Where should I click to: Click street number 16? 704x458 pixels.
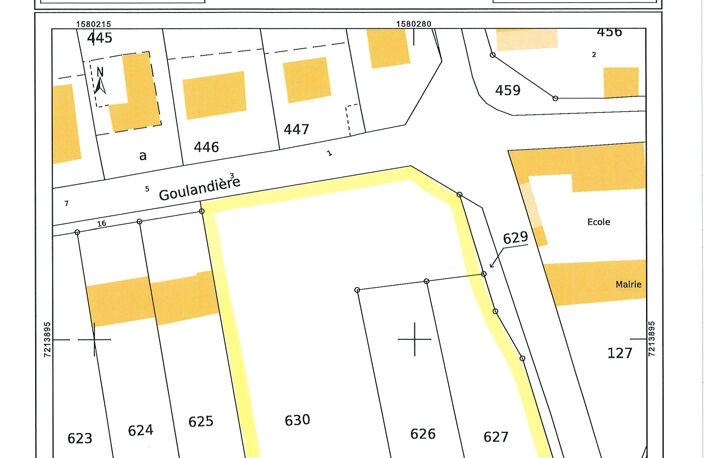[101, 223]
